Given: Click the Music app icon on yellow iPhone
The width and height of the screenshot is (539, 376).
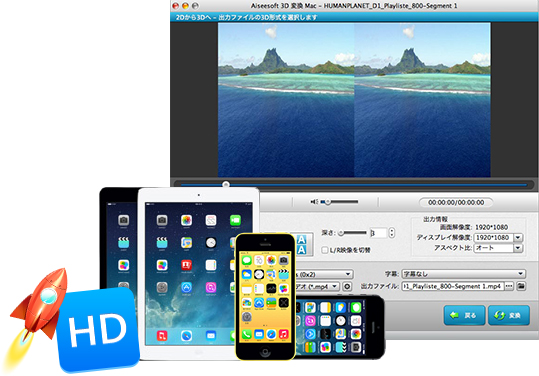Looking at the screenshot, I should click(283, 334).
